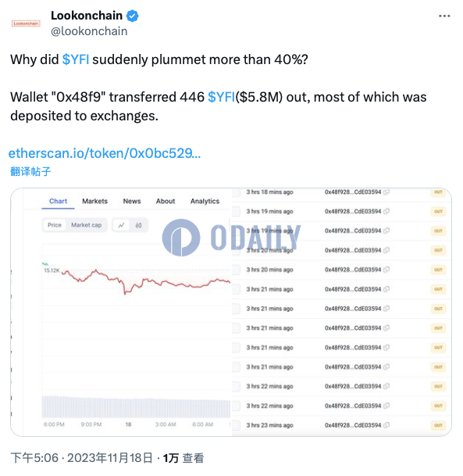Open the etherscan.io token link

coord(105,153)
